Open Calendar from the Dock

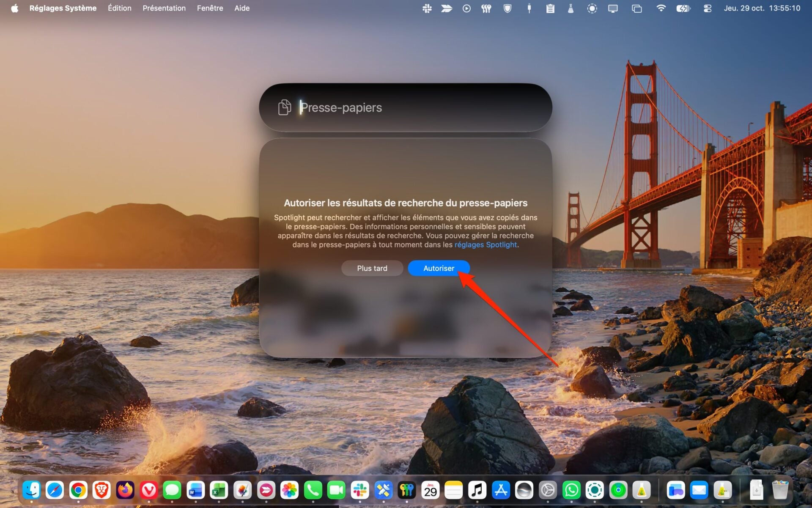(430, 490)
